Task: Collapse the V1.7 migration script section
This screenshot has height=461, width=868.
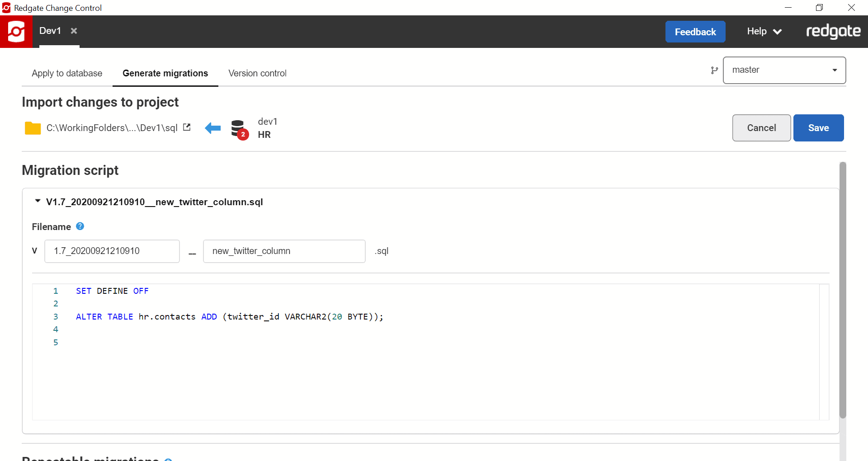Action: pos(38,201)
